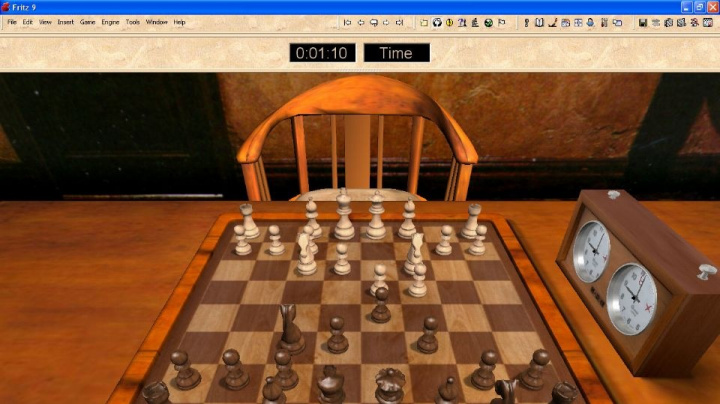
Task: Select the white king piece
Action: coord(344,214)
